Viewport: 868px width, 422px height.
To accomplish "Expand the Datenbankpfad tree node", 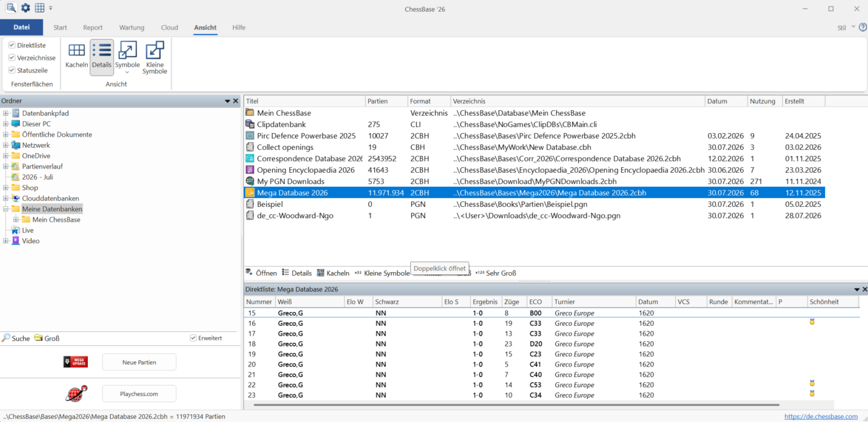I will click(5, 114).
